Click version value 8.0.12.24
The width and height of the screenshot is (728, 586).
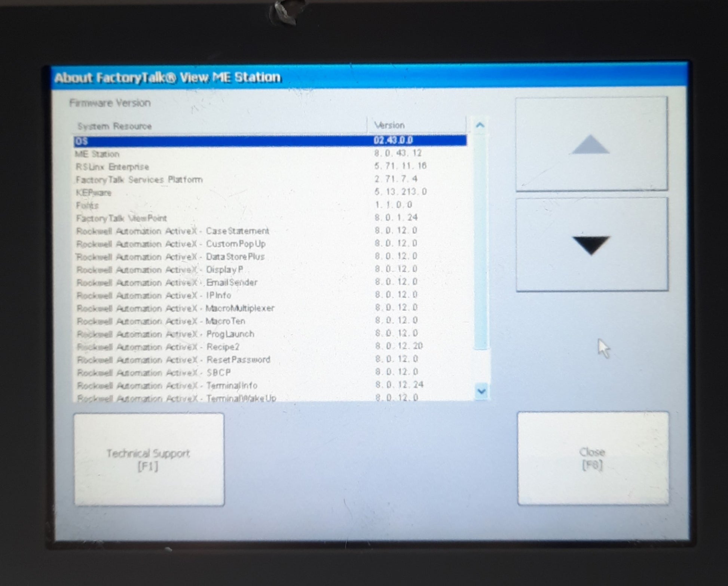click(400, 384)
